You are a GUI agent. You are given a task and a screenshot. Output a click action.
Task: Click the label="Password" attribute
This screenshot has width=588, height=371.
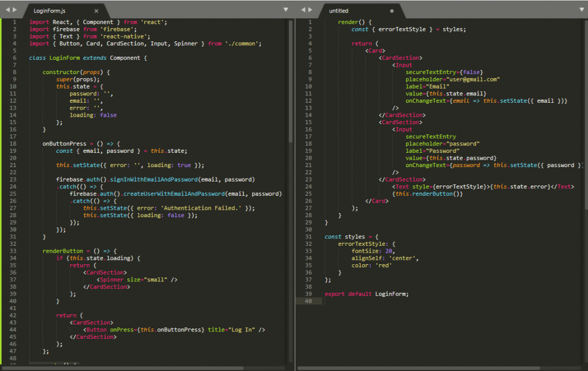point(432,151)
